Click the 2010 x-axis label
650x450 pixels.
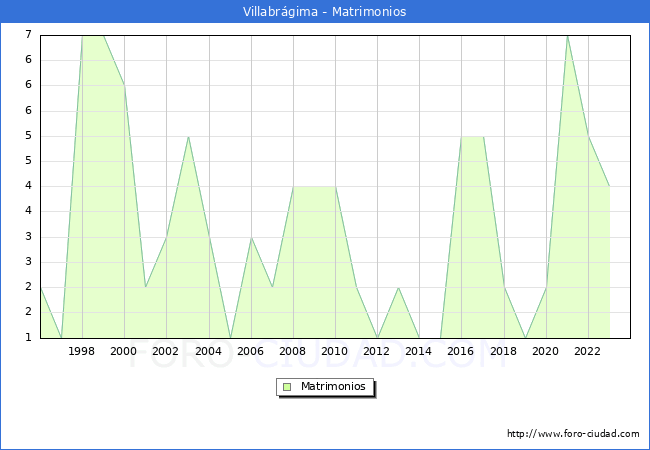pos(335,351)
